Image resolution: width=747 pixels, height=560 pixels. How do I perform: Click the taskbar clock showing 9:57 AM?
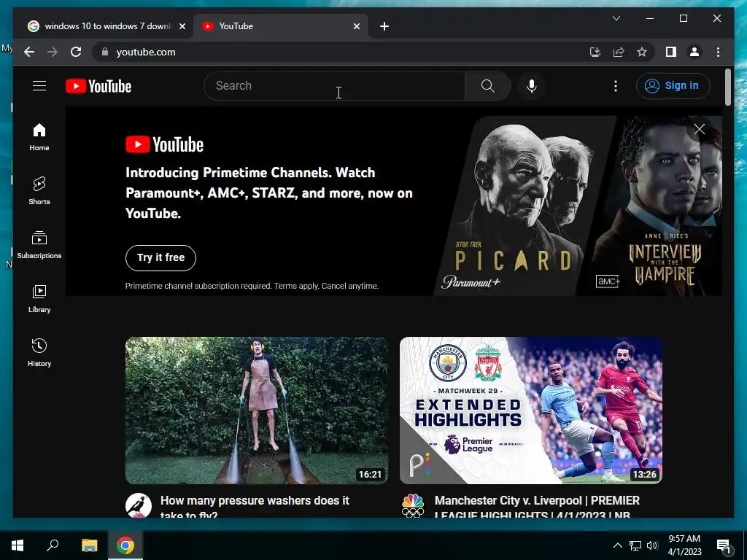(684, 545)
